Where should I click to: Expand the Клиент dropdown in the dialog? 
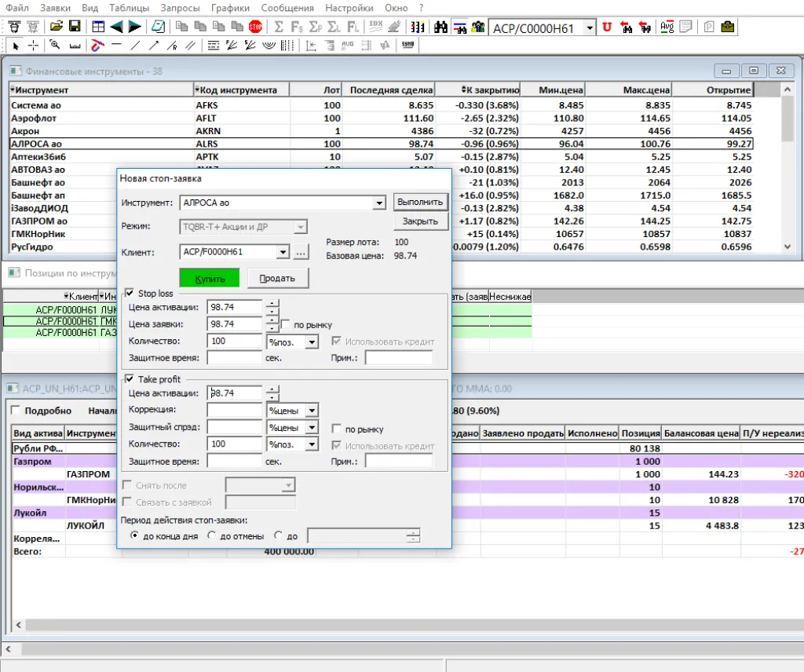[283, 252]
